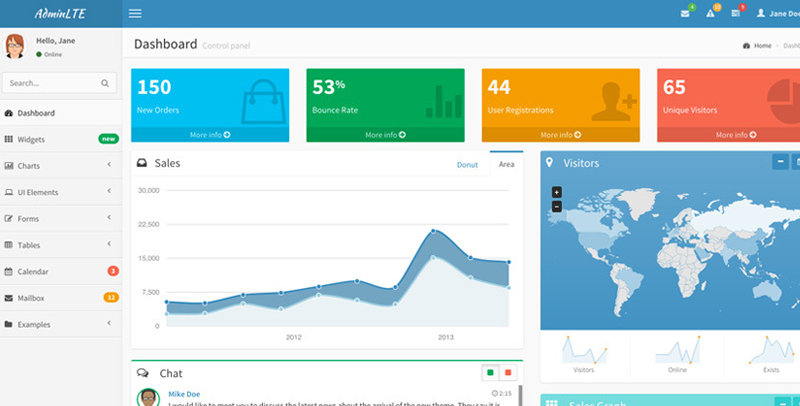Click the Calendar icon in sidebar
Image resolution: width=800 pixels, height=406 pixels.
pyautogui.click(x=9, y=272)
